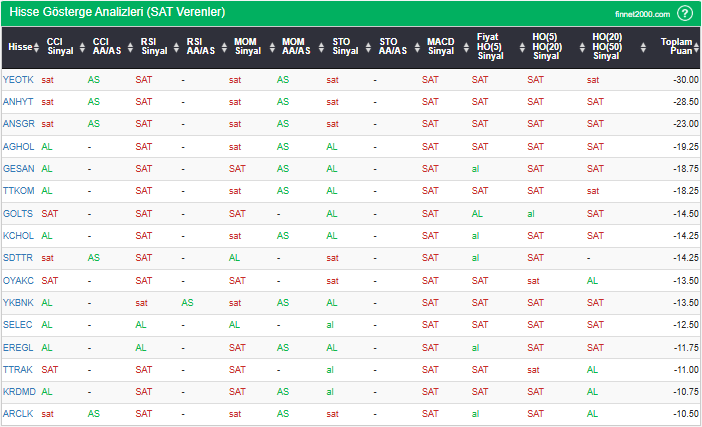Screen dimensions: 702x427
Task: Click GOLTS HO(5) HO(20) signal al
Action: point(531,214)
